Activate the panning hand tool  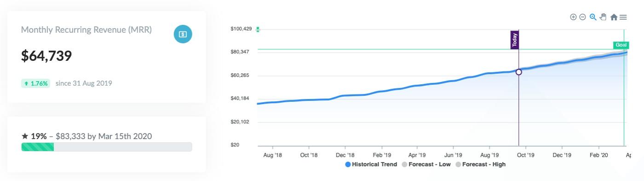[603, 17]
